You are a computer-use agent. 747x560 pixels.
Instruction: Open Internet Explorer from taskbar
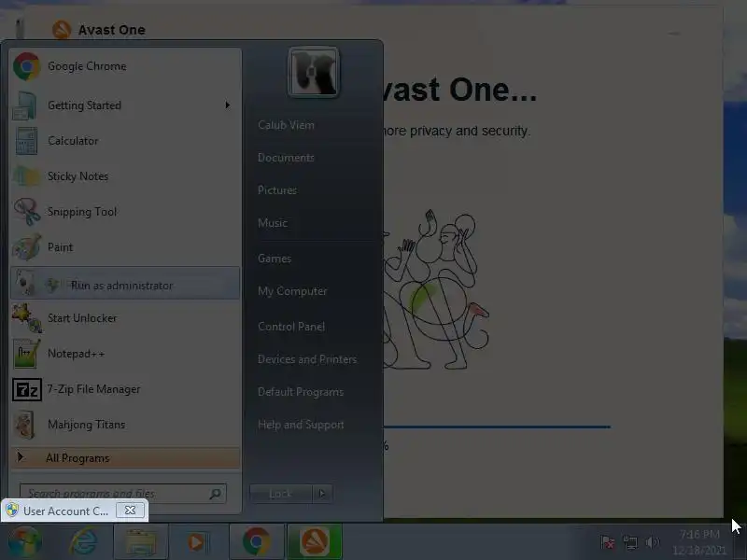pos(83,542)
